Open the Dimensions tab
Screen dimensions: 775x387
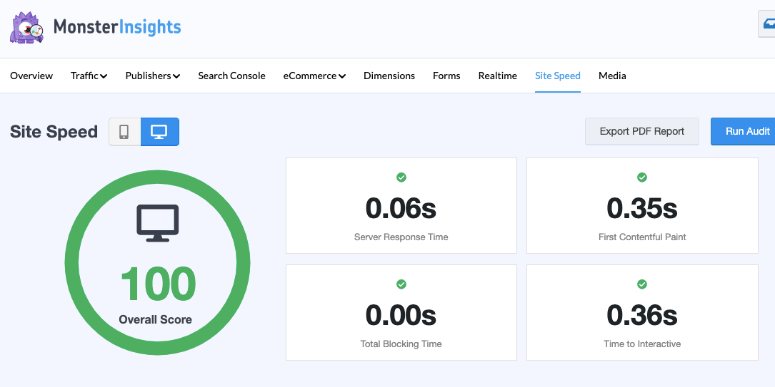tap(389, 76)
